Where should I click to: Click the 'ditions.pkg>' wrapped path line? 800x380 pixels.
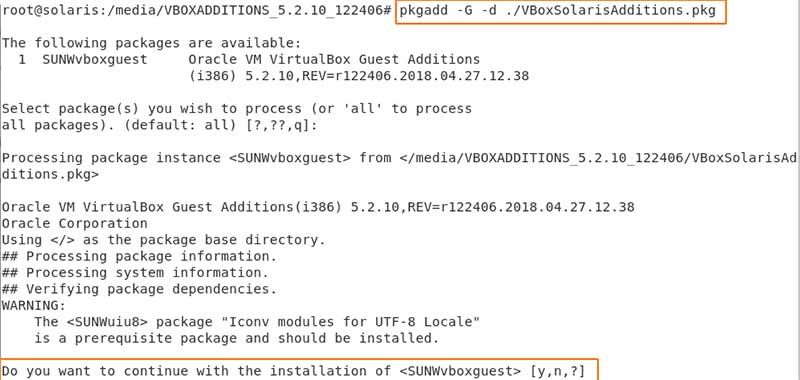point(51,174)
